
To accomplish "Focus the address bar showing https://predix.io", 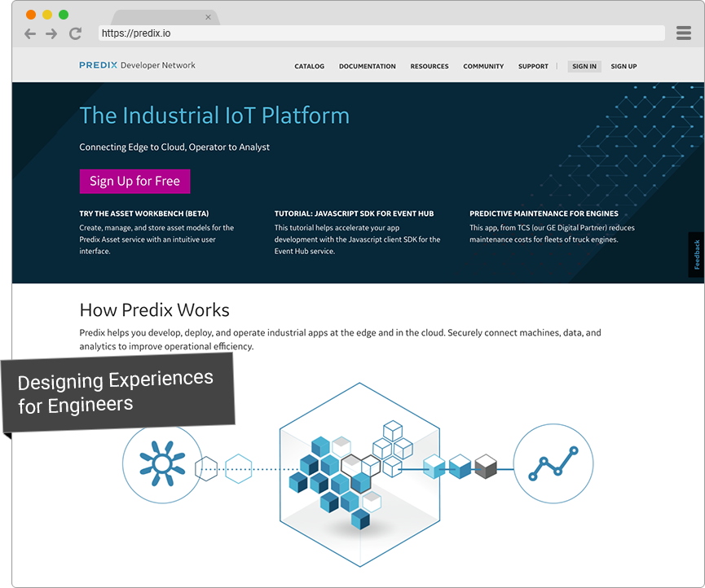I will (381, 33).
